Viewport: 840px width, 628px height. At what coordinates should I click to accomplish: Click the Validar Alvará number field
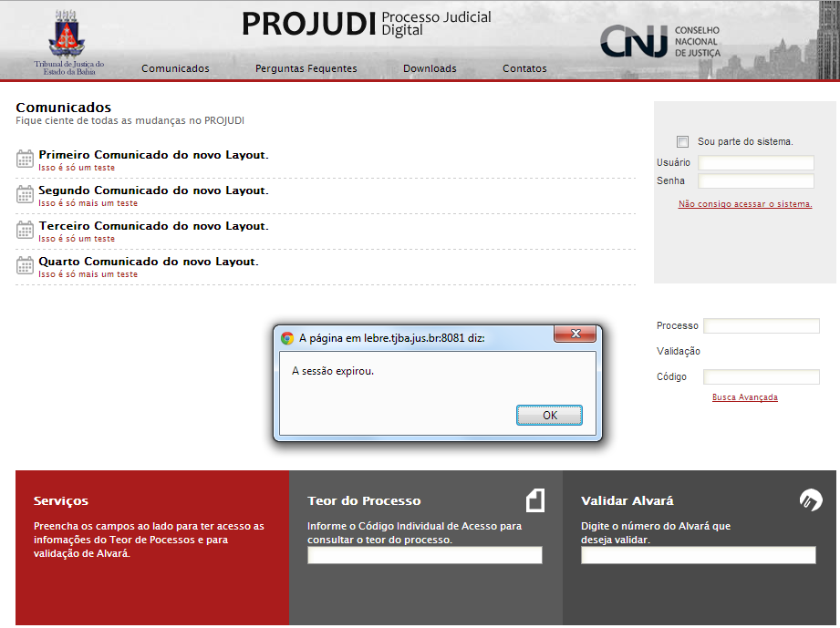click(699, 555)
